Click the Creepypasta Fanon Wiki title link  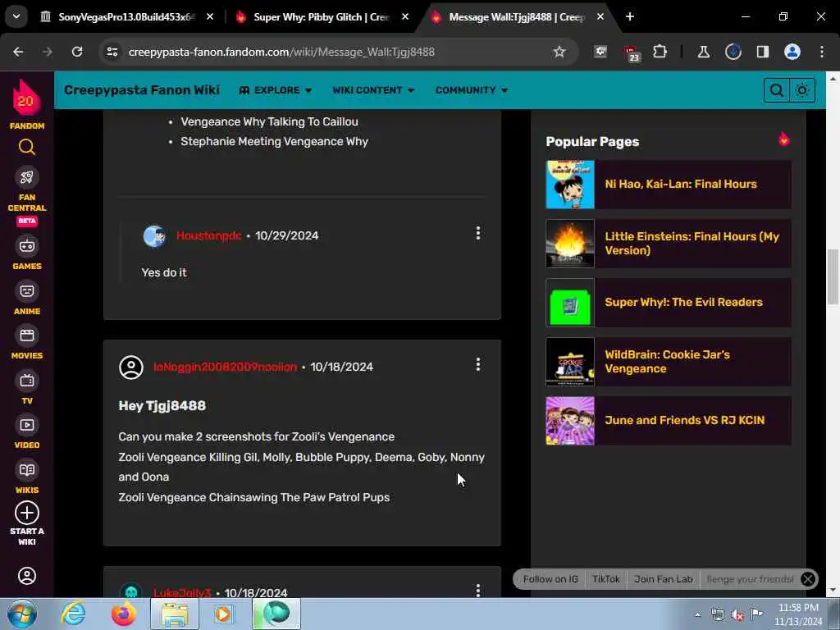coord(142,90)
